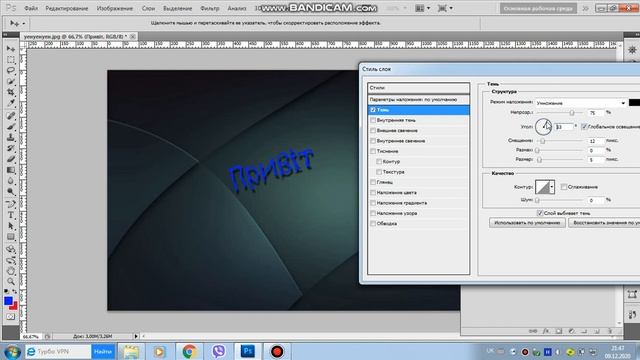Click Использовать по умолчанию button
Image resolution: width=640 pixels, height=360 pixels.
pos(527,223)
